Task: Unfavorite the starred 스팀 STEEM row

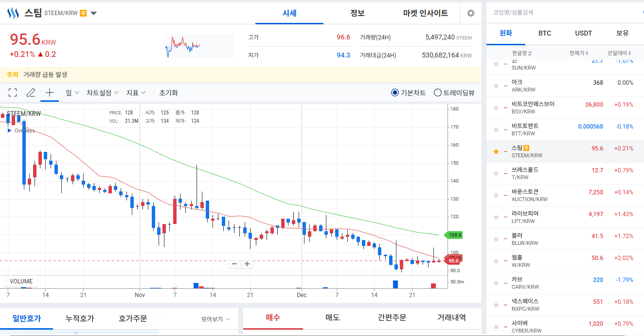Action: click(x=496, y=151)
